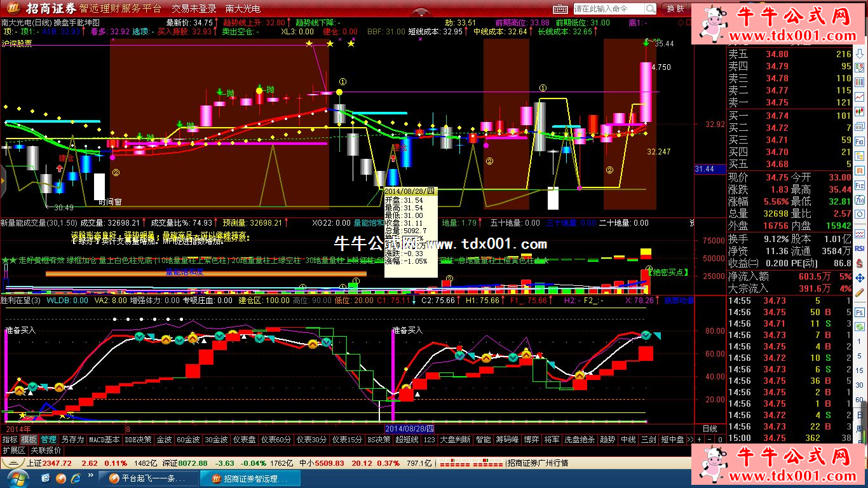Switch to the 60金波 template
The image size is (868, 488).
(187, 439)
